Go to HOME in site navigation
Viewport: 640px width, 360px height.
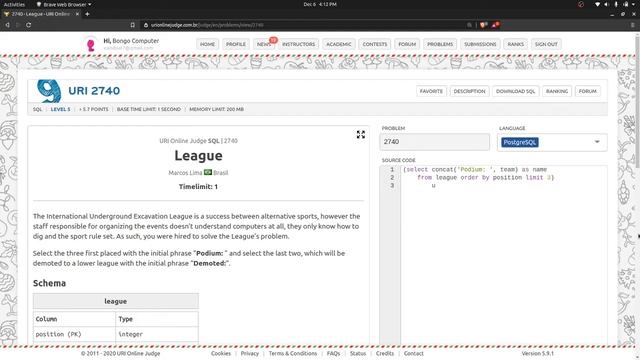pyautogui.click(x=207, y=44)
